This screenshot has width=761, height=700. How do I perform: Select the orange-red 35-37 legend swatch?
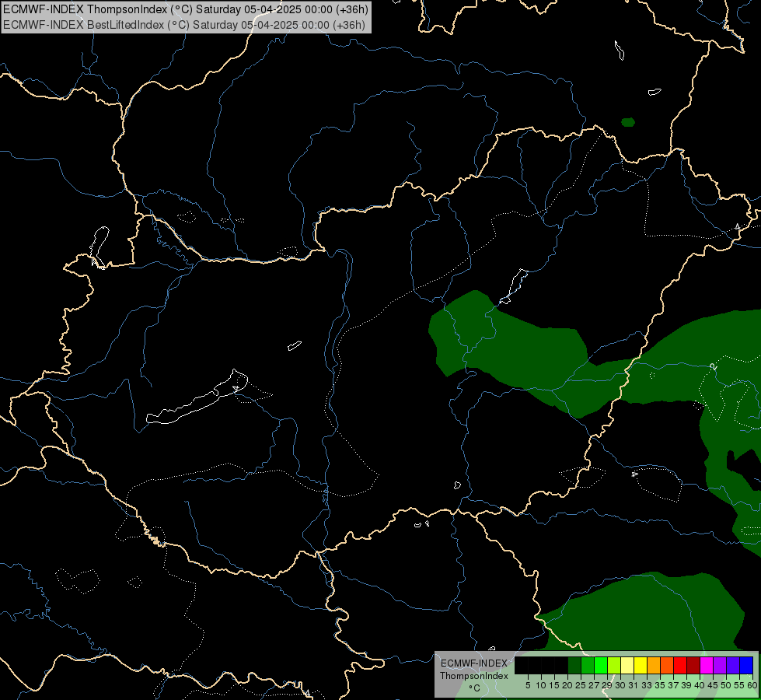click(667, 665)
